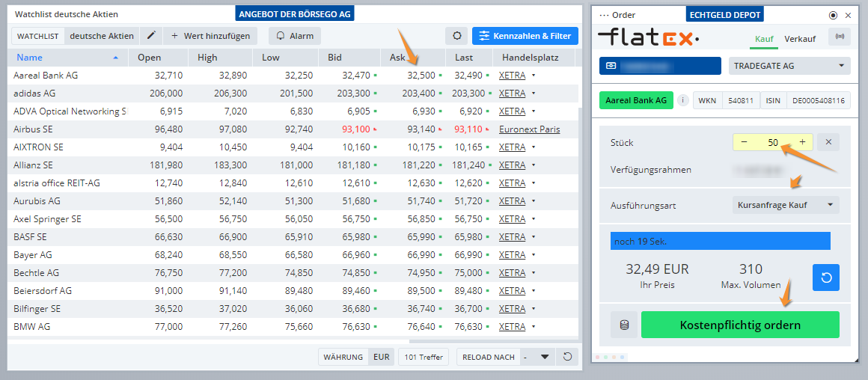The height and width of the screenshot is (380, 868).
Task: Click the EUR currency selector
Action: [382, 358]
